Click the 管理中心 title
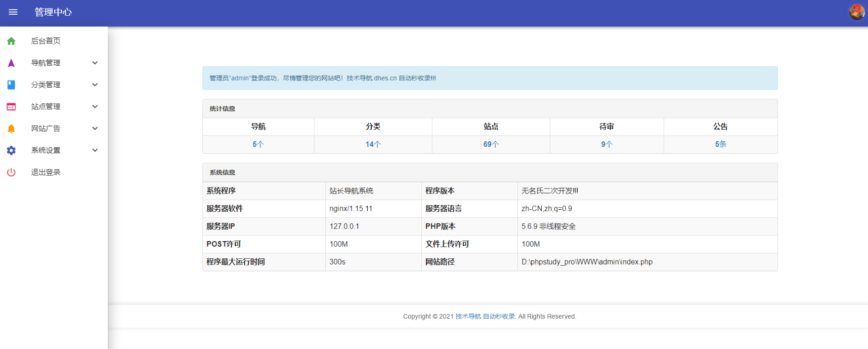The width and height of the screenshot is (868, 349). [x=53, y=12]
